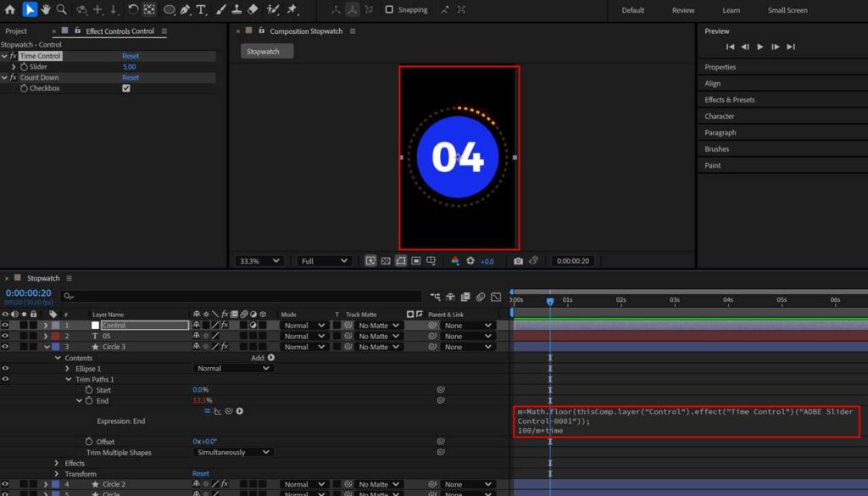Click the expression pick whip icon for End
The image size is (868, 496).
click(x=229, y=410)
